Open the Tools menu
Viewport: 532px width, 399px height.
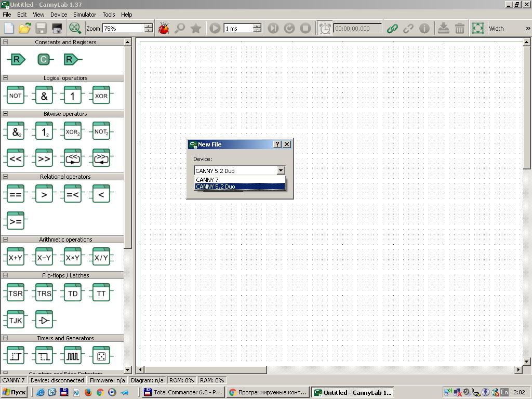(x=109, y=15)
